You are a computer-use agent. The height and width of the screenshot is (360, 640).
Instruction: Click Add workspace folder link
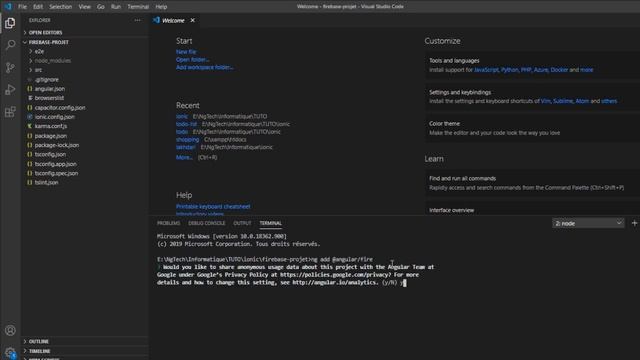coord(204,67)
